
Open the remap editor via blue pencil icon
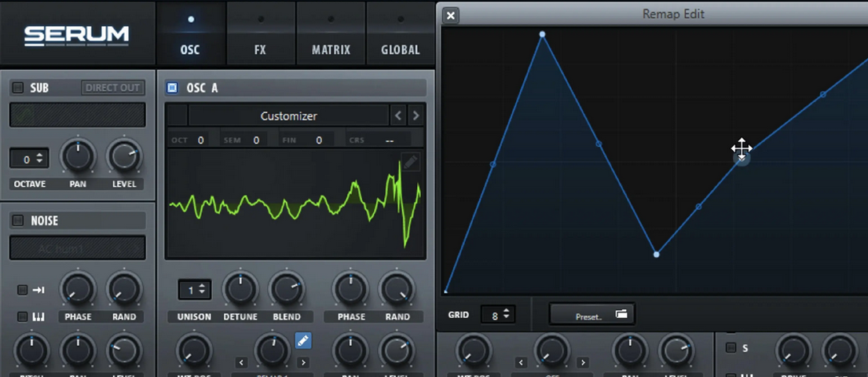tap(302, 340)
